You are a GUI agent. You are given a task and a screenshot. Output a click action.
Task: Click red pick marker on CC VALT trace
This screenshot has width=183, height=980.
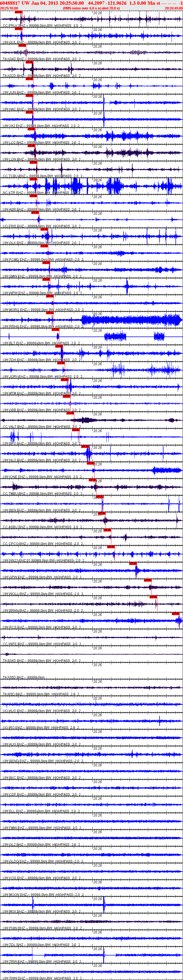coord(70,413)
